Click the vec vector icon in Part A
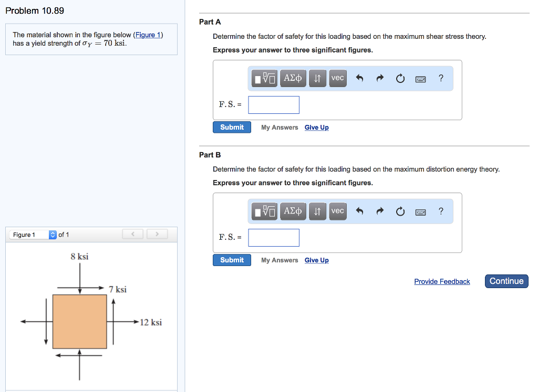The image size is (538, 392). point(337,78)
